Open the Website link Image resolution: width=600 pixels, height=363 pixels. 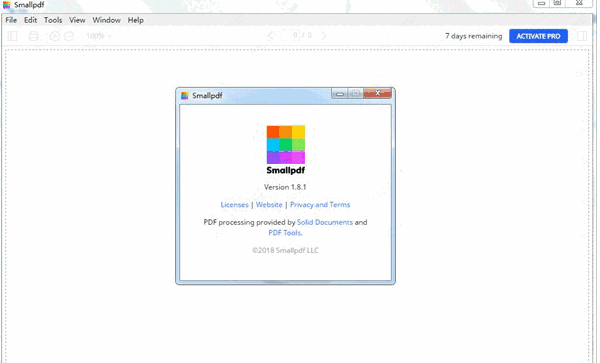coord(269,205)
